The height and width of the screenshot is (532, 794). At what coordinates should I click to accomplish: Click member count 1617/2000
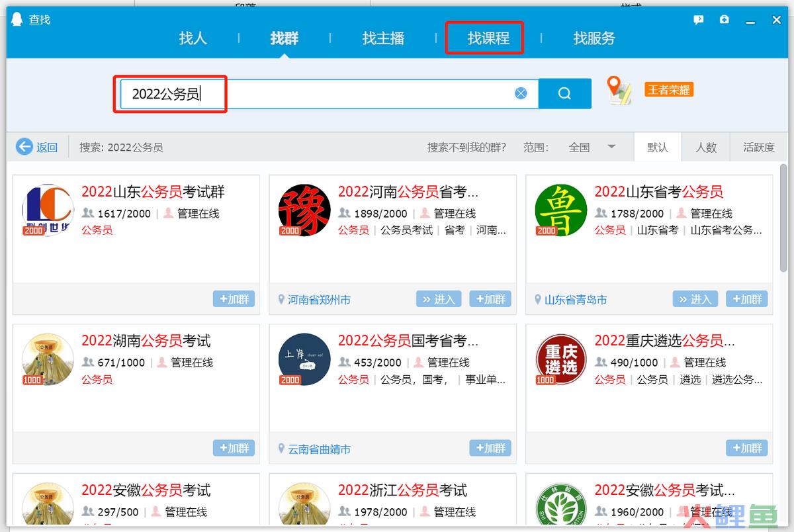tap(124, 214)
